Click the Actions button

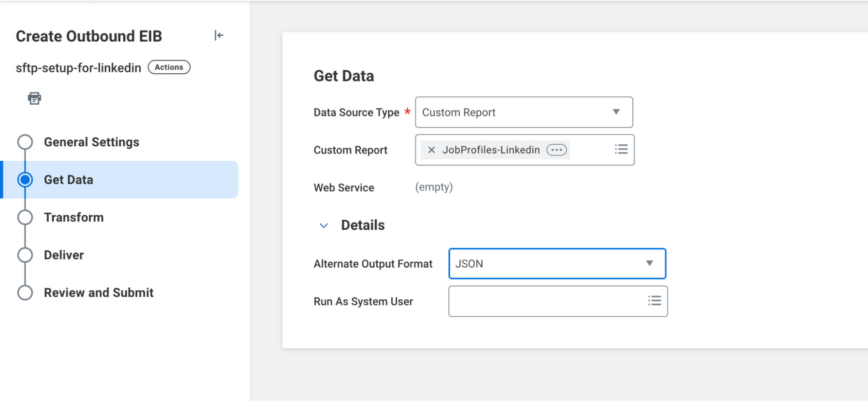coord(169,67)
